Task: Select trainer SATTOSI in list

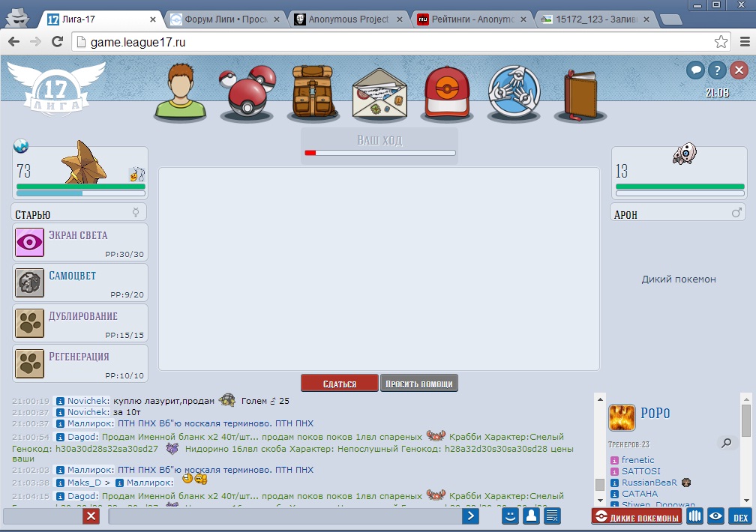Action: [x=640, y=471]
